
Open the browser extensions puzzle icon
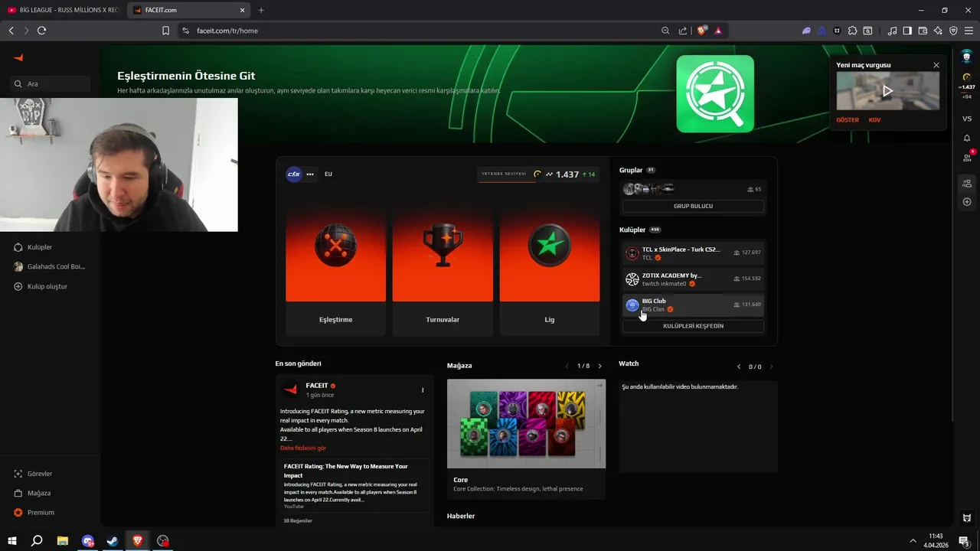852,31
